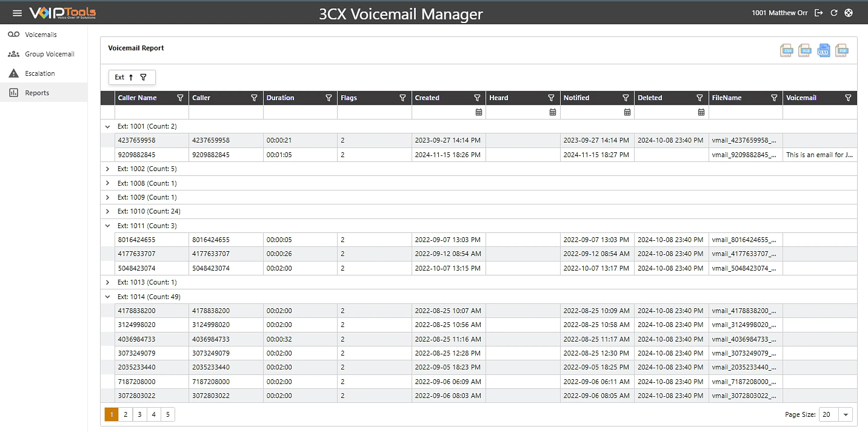Image resolution: width=868 pixels, height=432 pixels.
Task: Click the 2024-11-15 18:26 PM created cell
Action: coord(449,155)
